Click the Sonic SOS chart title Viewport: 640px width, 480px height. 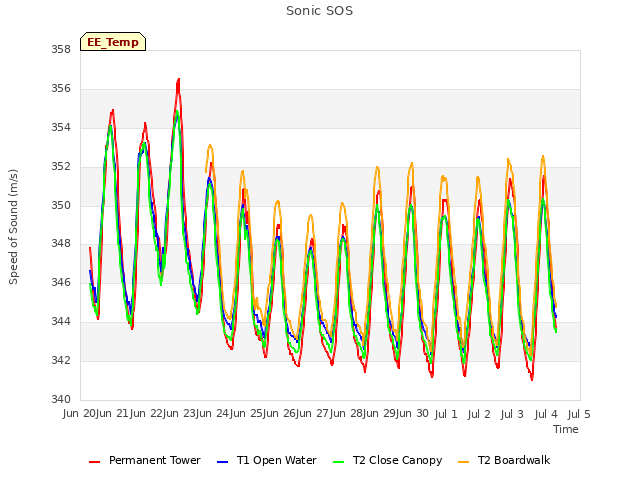coord(319,11)
